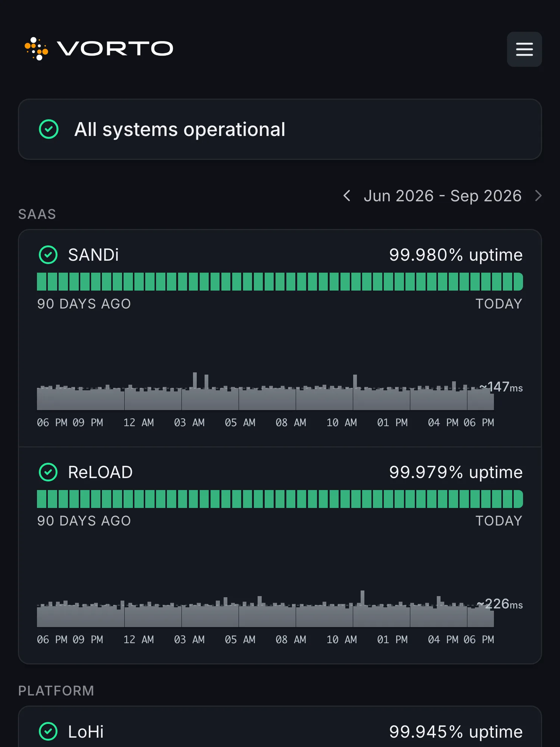Click the last SANDi uptime bar (today)

pyautogui.click(x=518, y=282)
